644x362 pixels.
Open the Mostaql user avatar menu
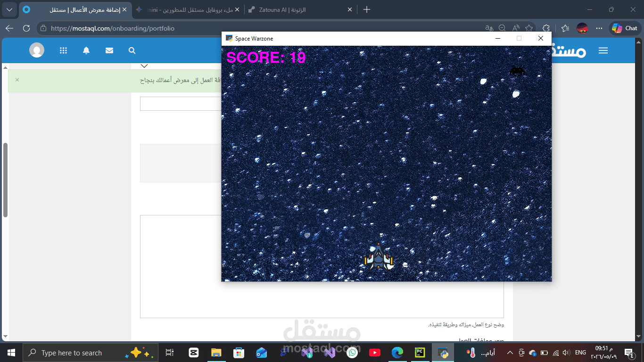coord(37,50)
